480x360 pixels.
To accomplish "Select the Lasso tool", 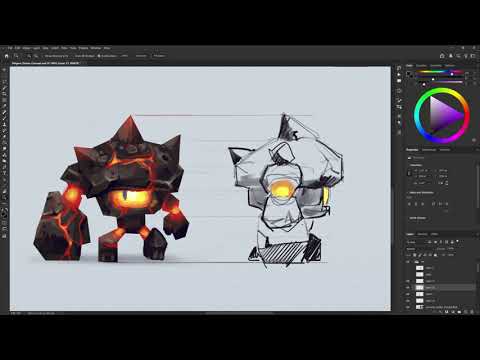I will [x=4, y=88].
